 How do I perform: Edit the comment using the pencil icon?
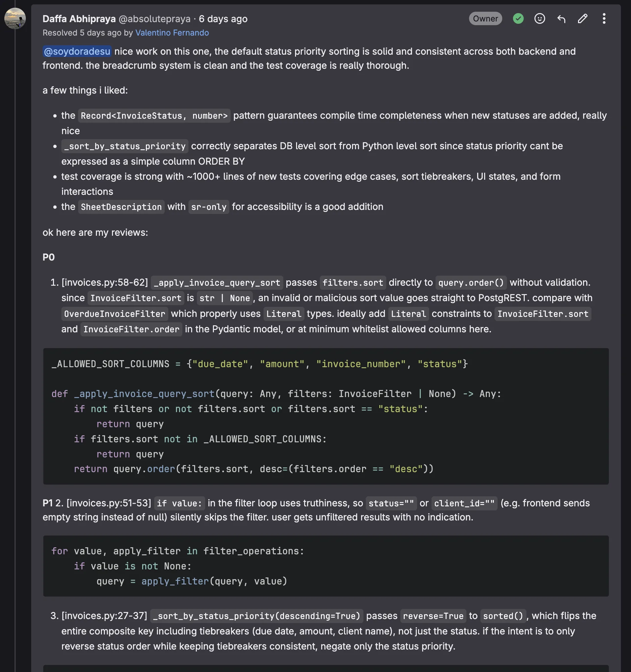coord(582,18)
